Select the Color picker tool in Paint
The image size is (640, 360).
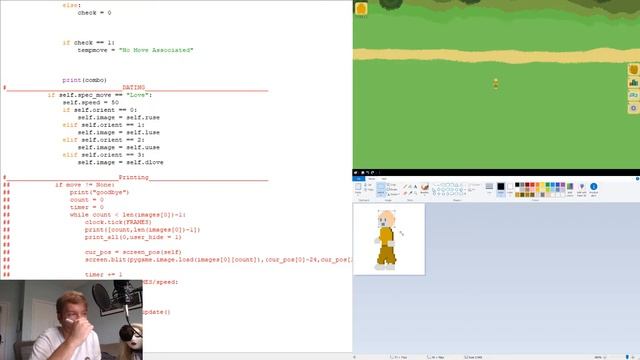pyautogui.click(x=410, y=193)
